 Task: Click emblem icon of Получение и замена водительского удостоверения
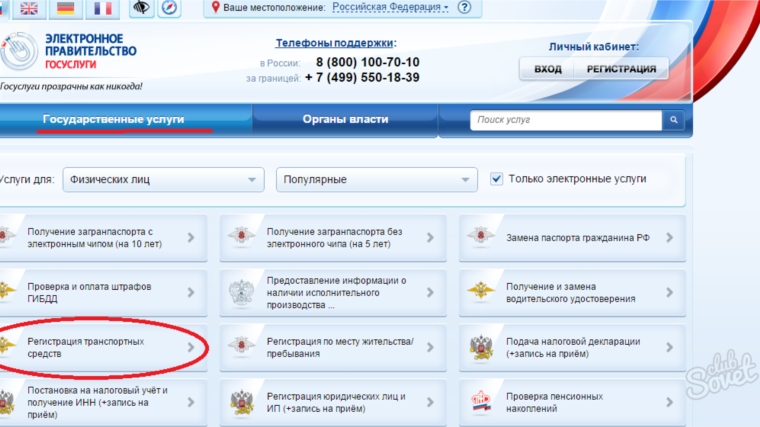pos(480,291)
